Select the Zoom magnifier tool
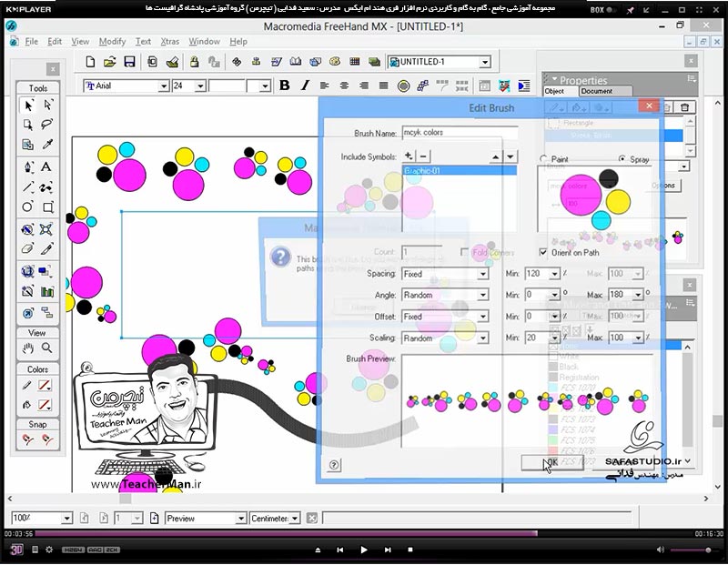The height and width of the screenshot is (565, 728). [x=47, y=348]
